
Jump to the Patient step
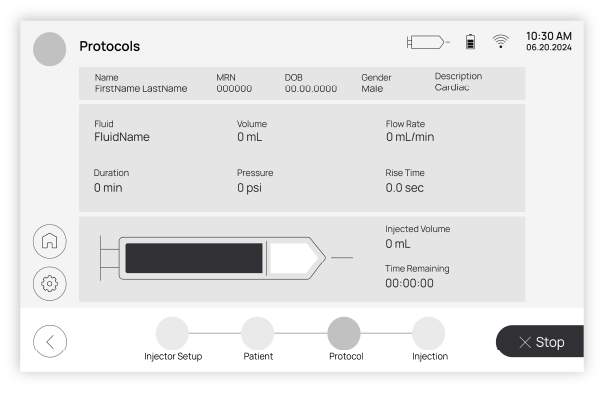(258, 333)
